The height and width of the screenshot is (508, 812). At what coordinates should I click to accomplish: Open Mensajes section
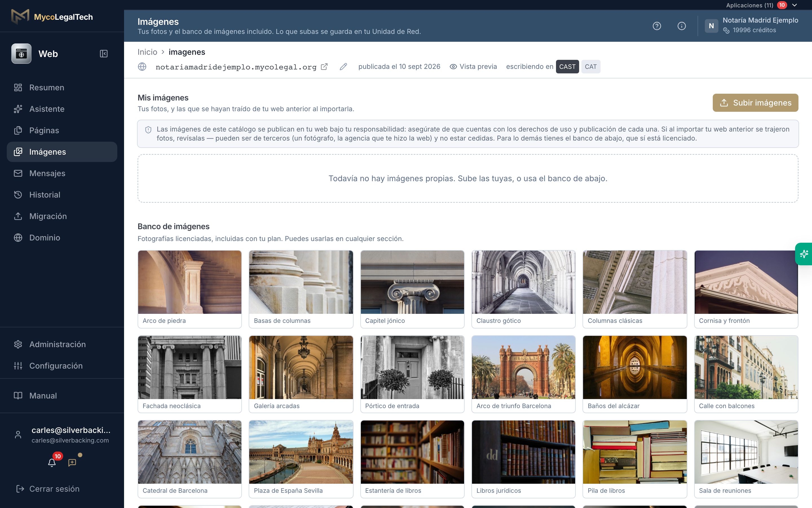pos(62,173)
